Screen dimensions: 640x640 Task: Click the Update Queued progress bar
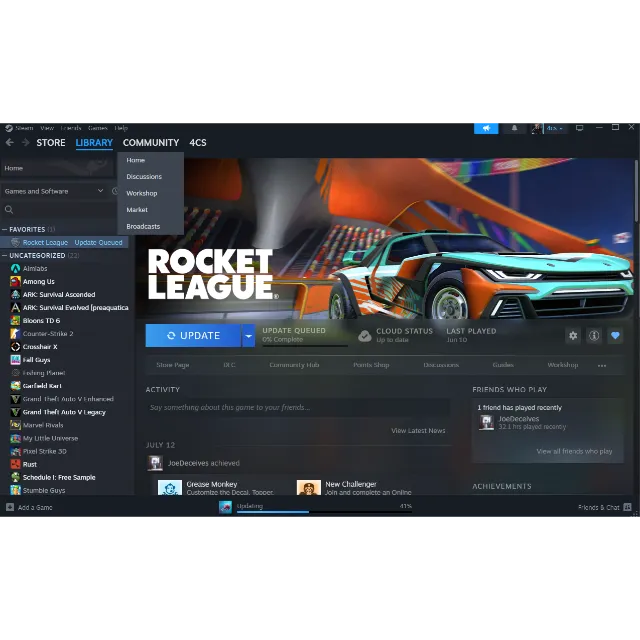pyautogui.click(x=305, y=346)
